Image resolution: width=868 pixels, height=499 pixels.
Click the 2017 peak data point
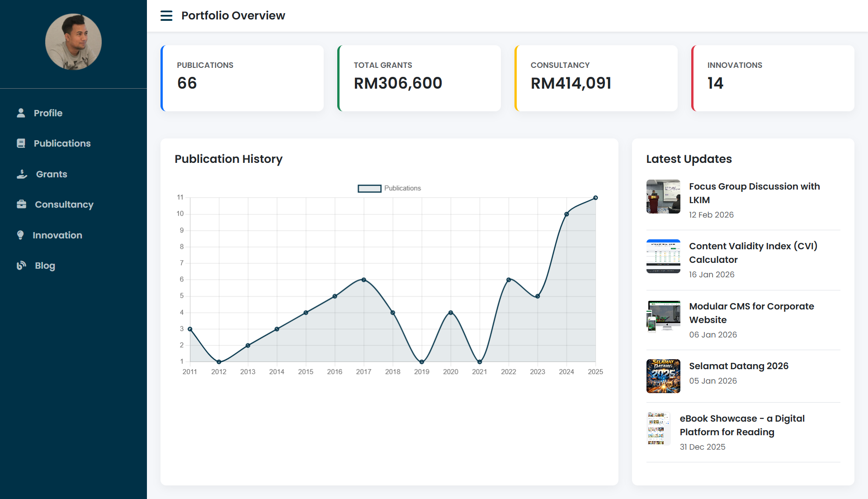tap(363, 280)
